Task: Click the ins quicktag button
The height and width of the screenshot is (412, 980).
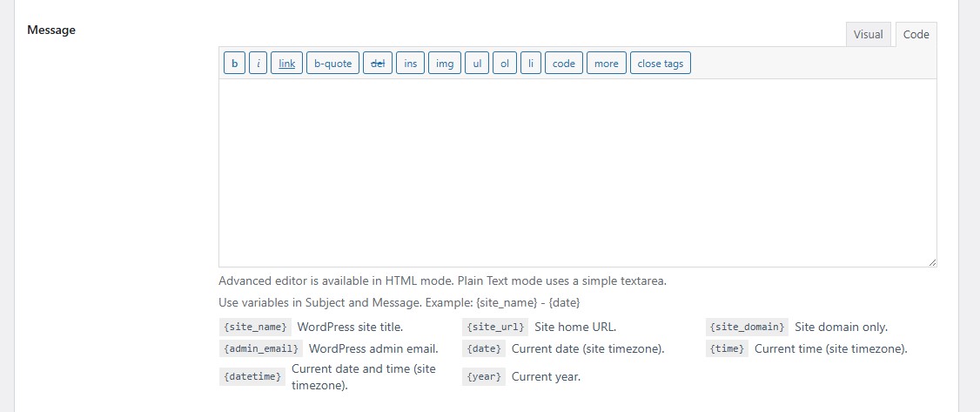Action: click(x=410, y=64)
